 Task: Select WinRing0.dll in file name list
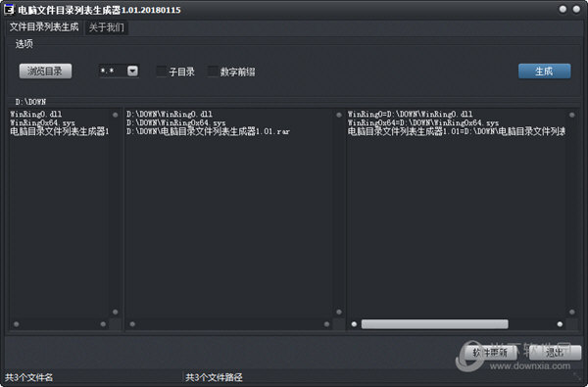coord(36,114)
